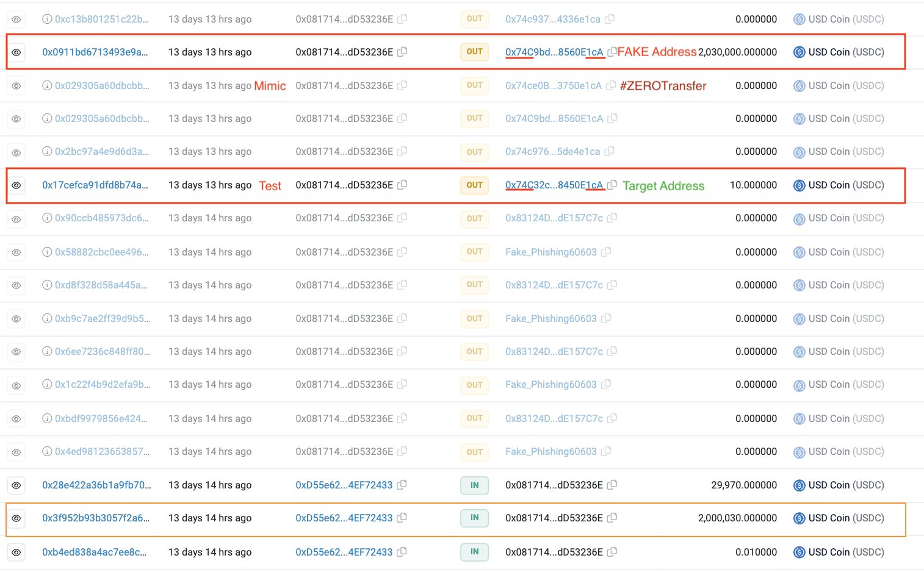Click the info icon next to hash 0x90ccb485973dc6
Viewport: 924px width, 572px height.
coord(47,218)
